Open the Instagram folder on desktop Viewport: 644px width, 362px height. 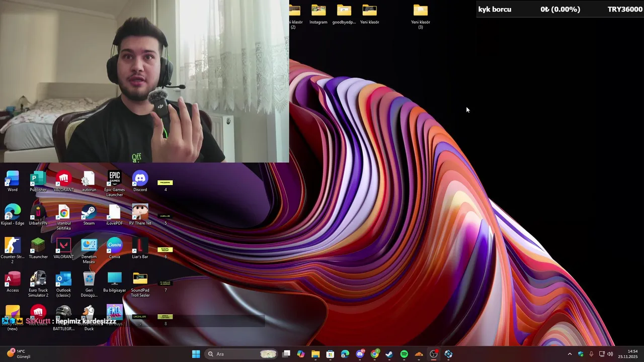[318, 14]
